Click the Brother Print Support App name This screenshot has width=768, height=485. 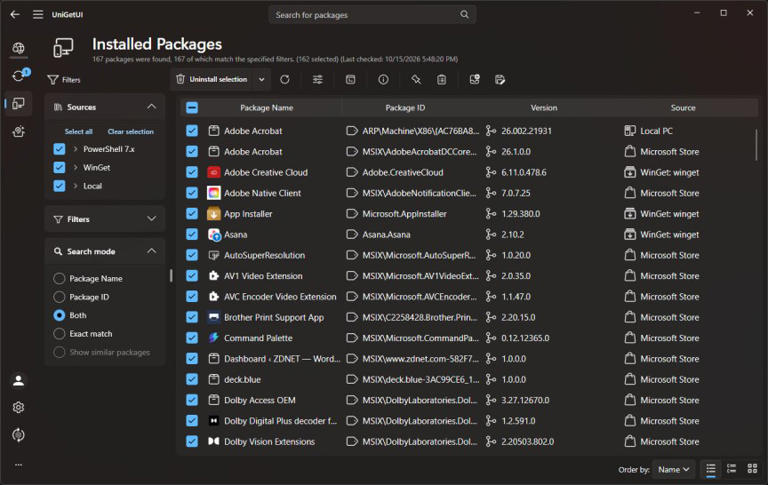[x=274, y=317]
